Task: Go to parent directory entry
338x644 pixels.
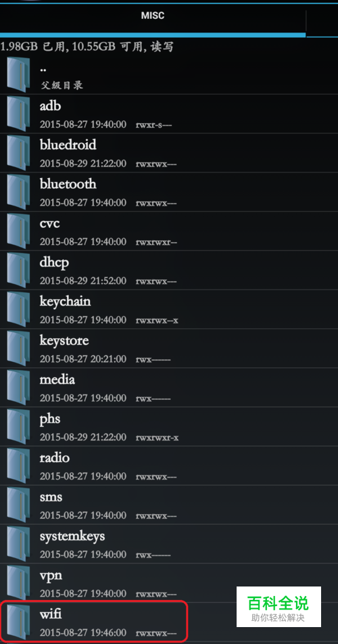Action: coord(169,74)
